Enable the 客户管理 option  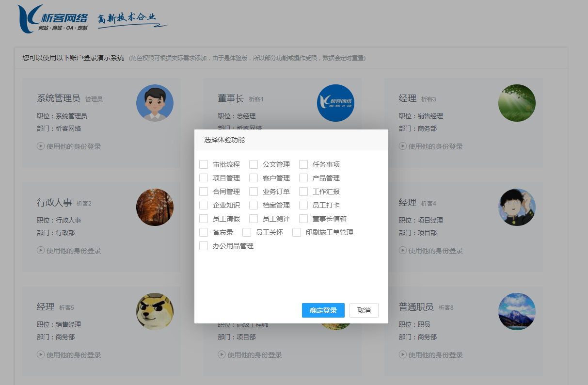coord(254,178)
